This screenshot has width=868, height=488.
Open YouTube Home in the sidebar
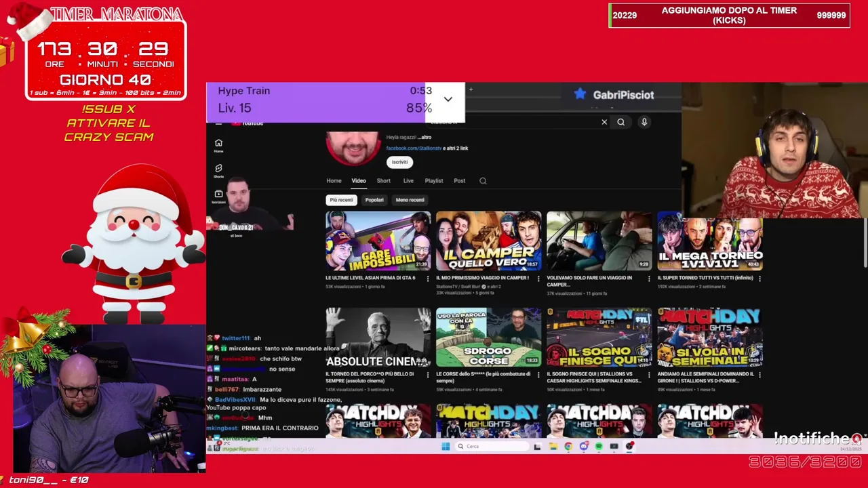[x=218, y=146]
